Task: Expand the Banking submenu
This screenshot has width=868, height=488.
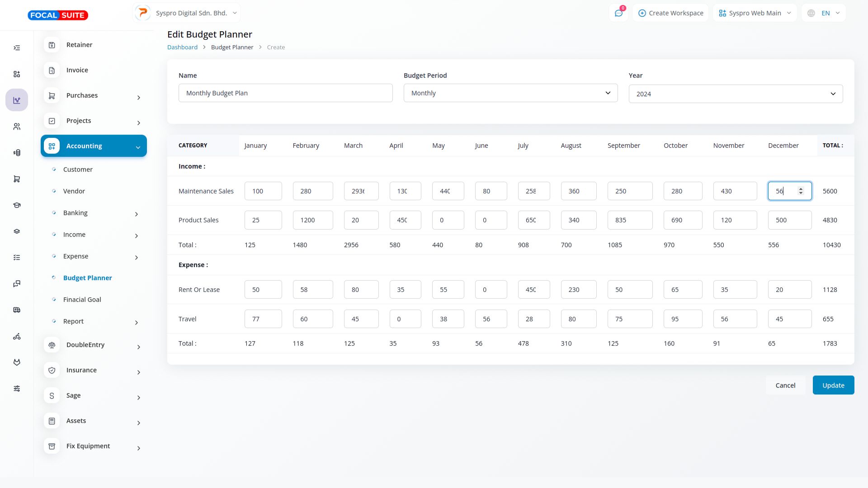Action: tap(137, 214)
